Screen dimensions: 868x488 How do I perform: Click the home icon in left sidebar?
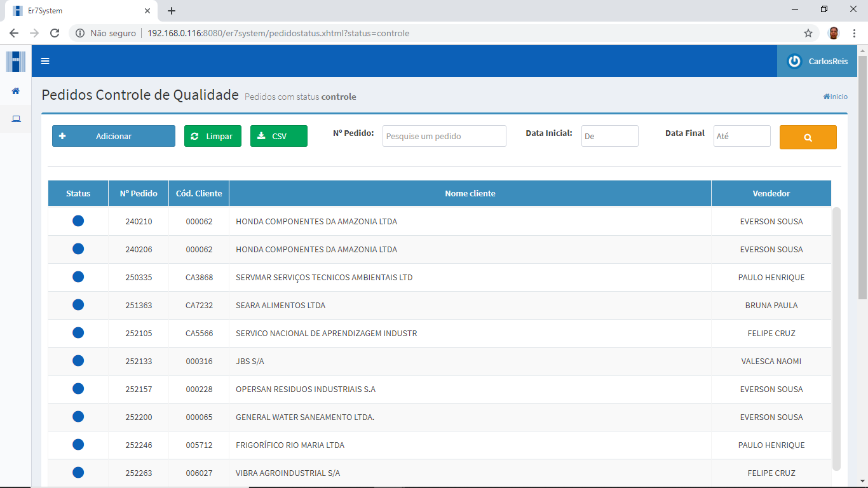point(16,91)
